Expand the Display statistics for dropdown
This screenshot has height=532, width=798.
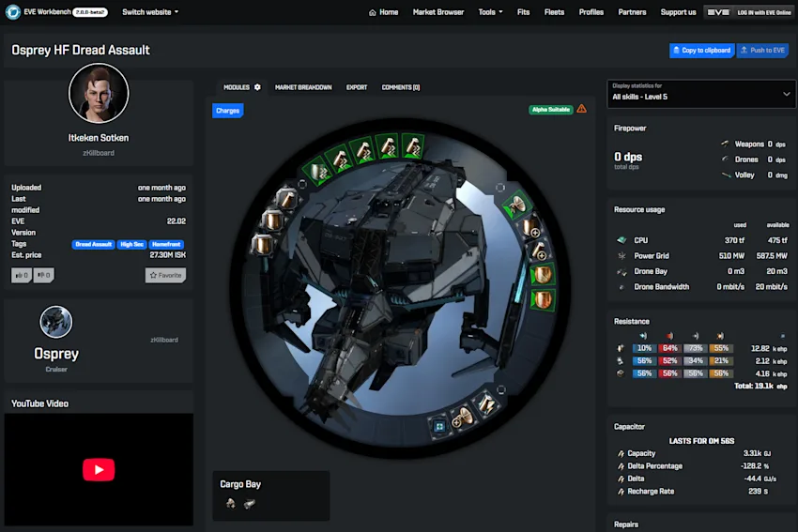(x=700, y=94)
